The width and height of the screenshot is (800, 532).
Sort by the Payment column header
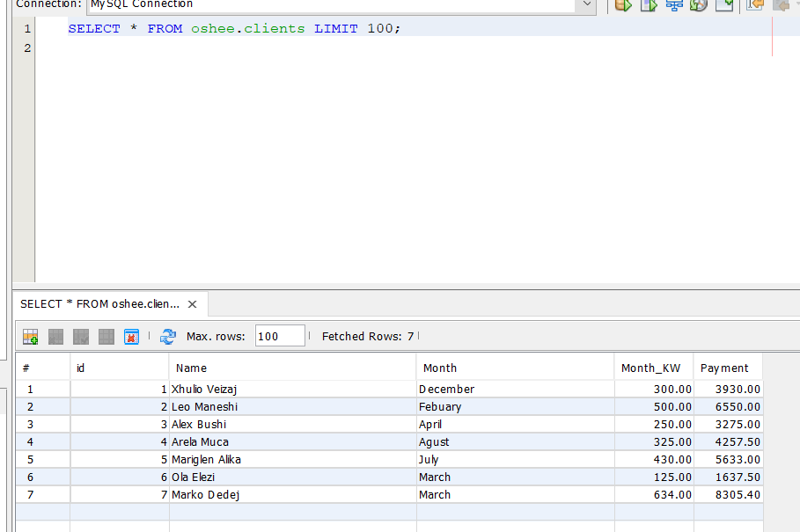click(x=728, y=368)
